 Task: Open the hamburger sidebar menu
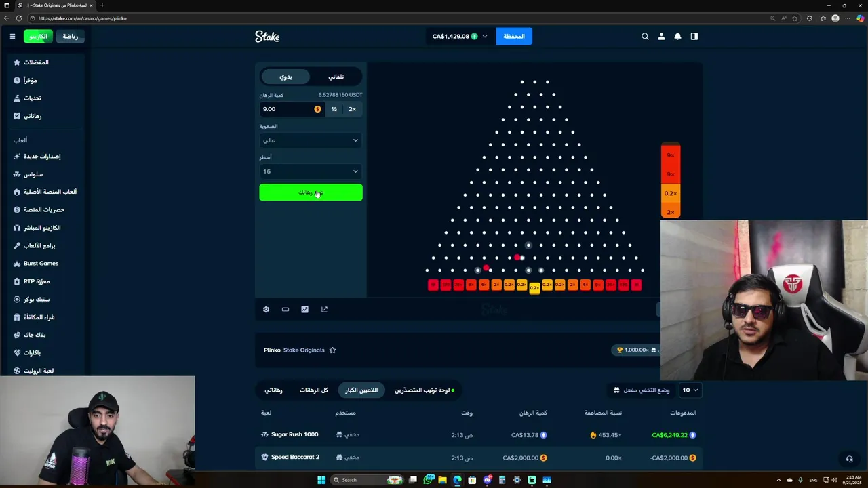(12, 36)
